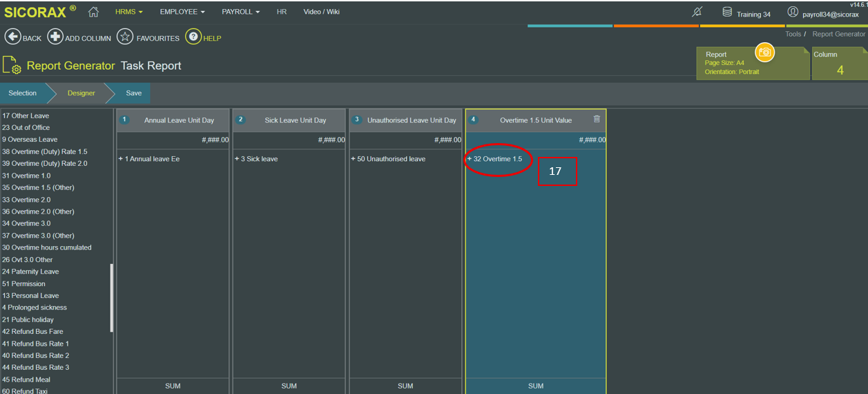The image size is (868, 394).
Task: Select 38 Overtime (Duty) Rate 1.5
Action: pos(45,151)
